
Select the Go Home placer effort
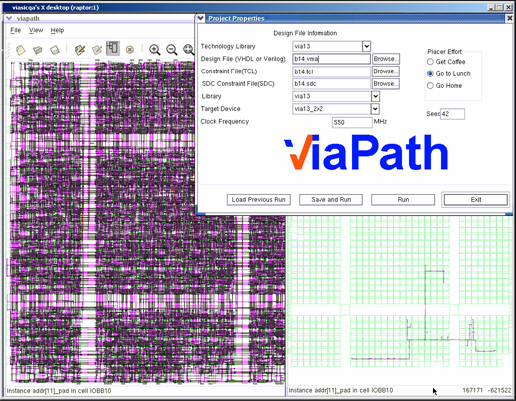point(430,86)
